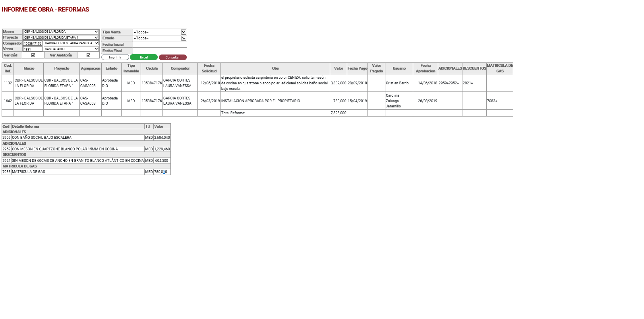The width and height of the screenshot is (644, 319).
Task: Click detail row CON BAÑO SOCIAL BAJO ESCALERA
Action: [86, 138]
